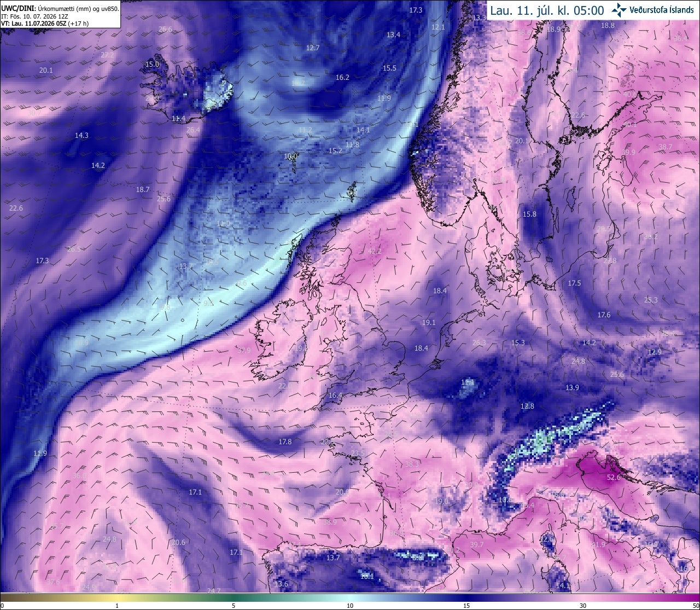Screen dimensions: 700x610
Task: Click the VT valid time line in the header box
Action: click(x=45, y=24)
